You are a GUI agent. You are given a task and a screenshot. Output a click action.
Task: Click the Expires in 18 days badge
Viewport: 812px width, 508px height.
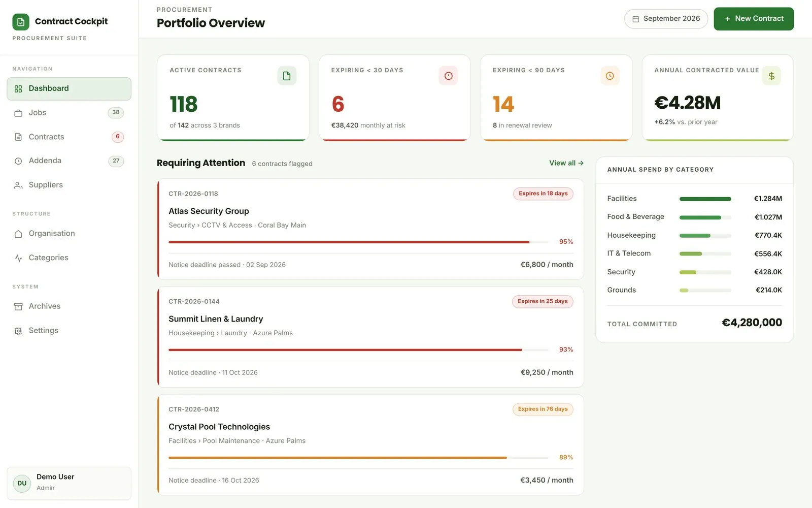pyautogui.click(x=543, y=194)
